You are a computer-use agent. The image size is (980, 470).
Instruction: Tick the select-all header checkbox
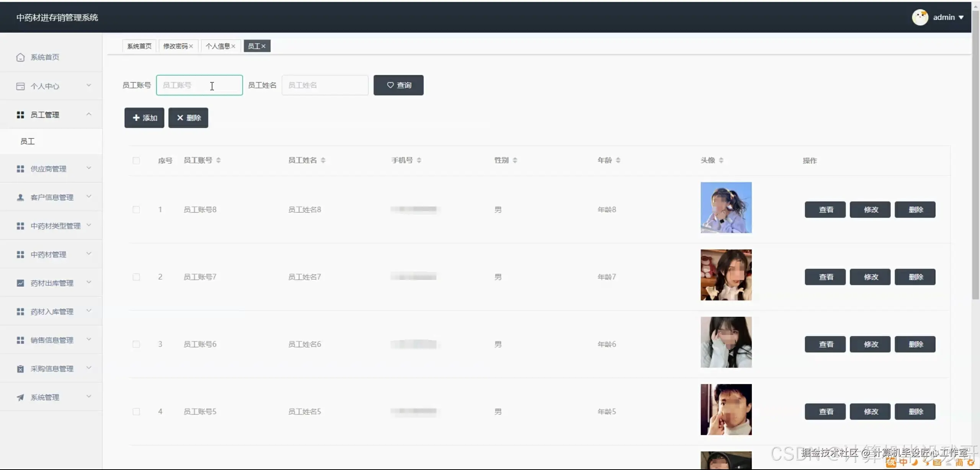[136, 161]
